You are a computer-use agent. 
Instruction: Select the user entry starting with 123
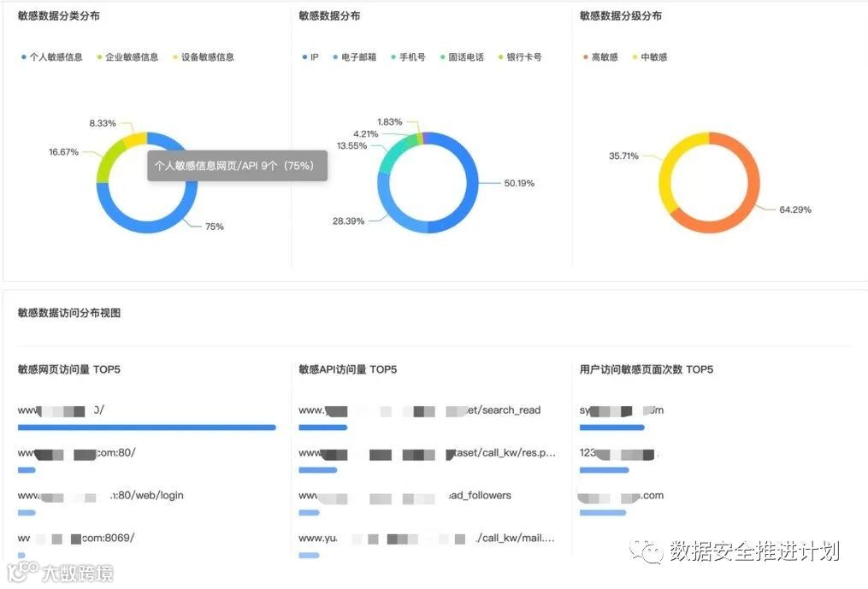[x=619, y=453]
